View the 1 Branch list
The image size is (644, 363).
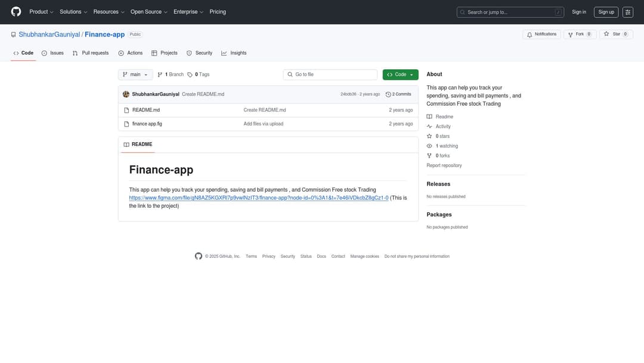[171, 75]
